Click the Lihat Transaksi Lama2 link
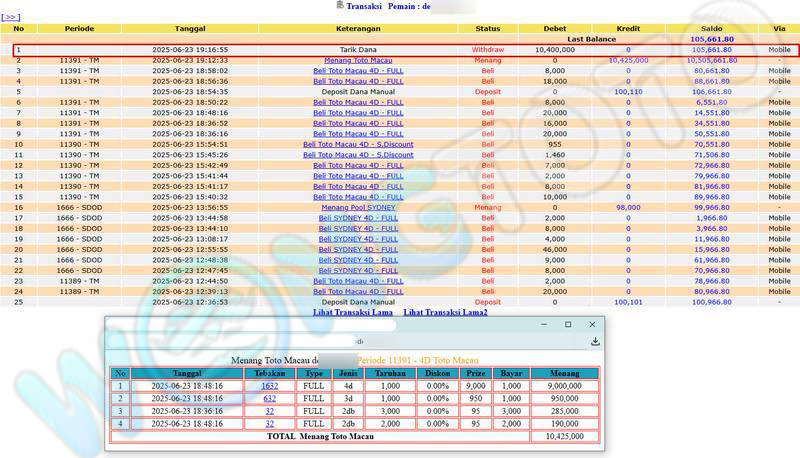 (x=445, y=312)
